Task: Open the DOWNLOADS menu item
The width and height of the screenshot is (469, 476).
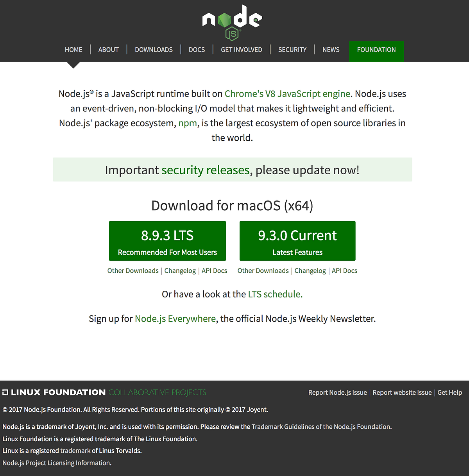Action: coord(154,50)
